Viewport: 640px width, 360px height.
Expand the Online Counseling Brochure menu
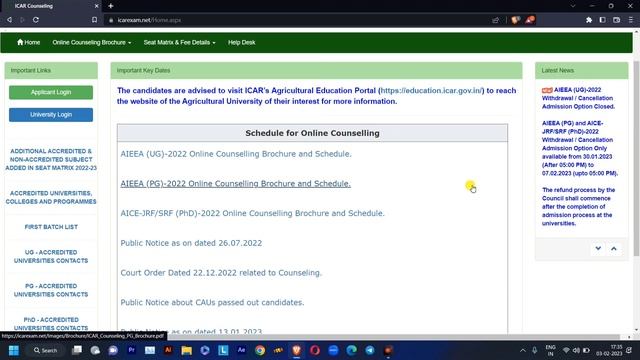click(x=91, y=42)
